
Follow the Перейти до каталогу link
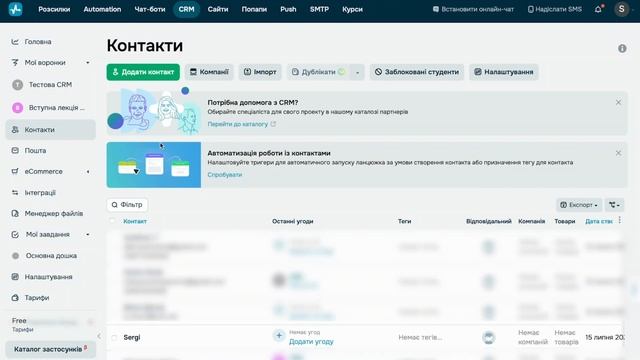pos(242,124)
